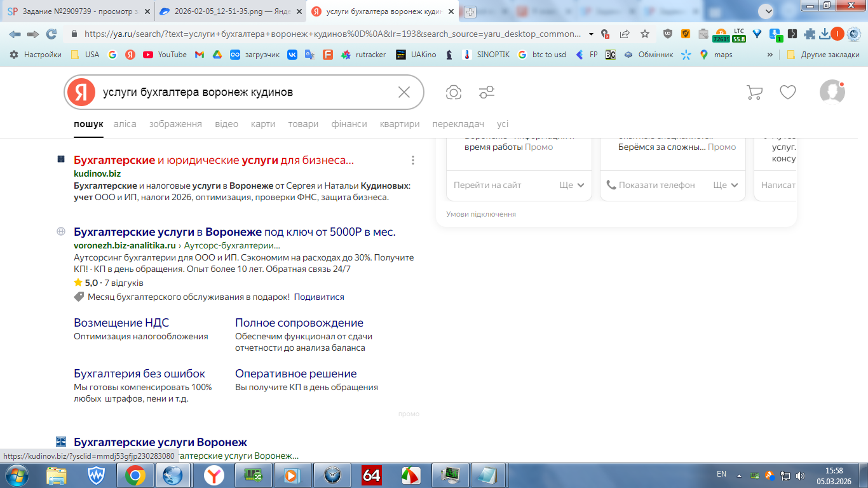Open the Google Drive bookmark icon
This screenshot has height=488, width=868.
[217, 55]
